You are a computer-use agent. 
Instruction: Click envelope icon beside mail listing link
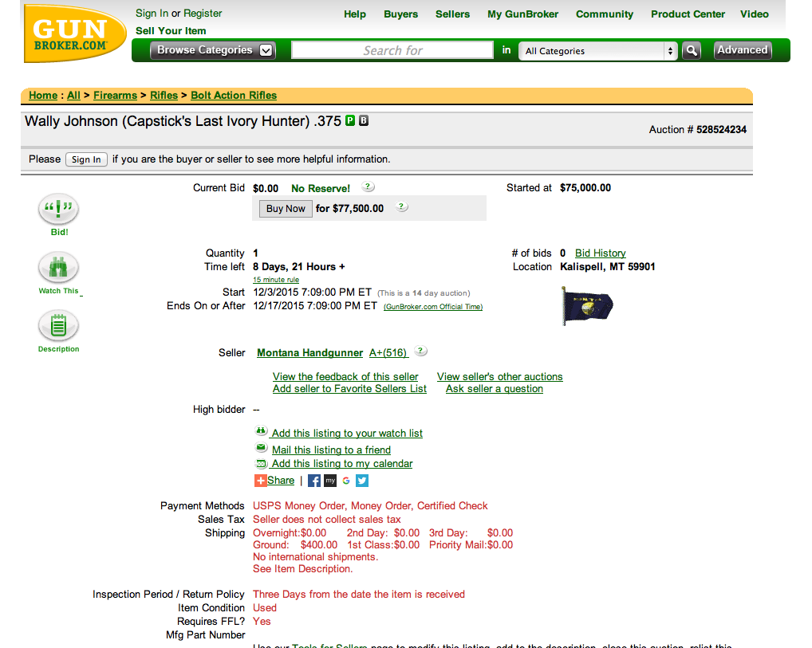click(261, 448)
